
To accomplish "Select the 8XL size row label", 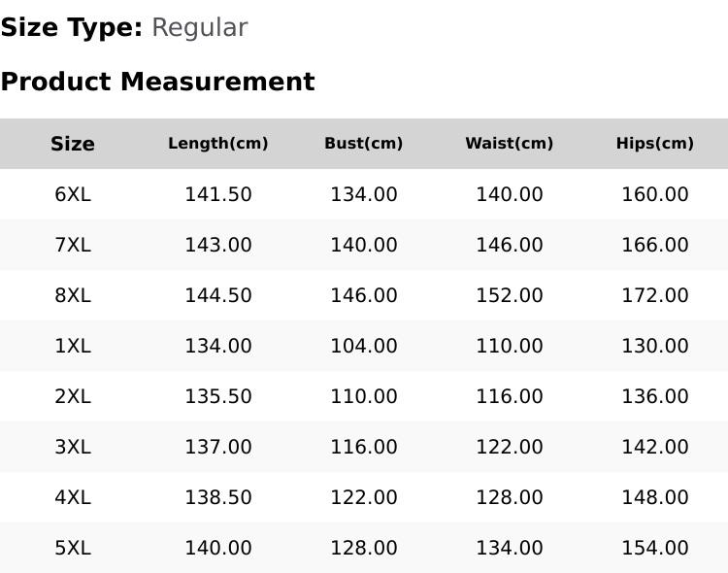I will pyautogui.click(x=73, y=295).
